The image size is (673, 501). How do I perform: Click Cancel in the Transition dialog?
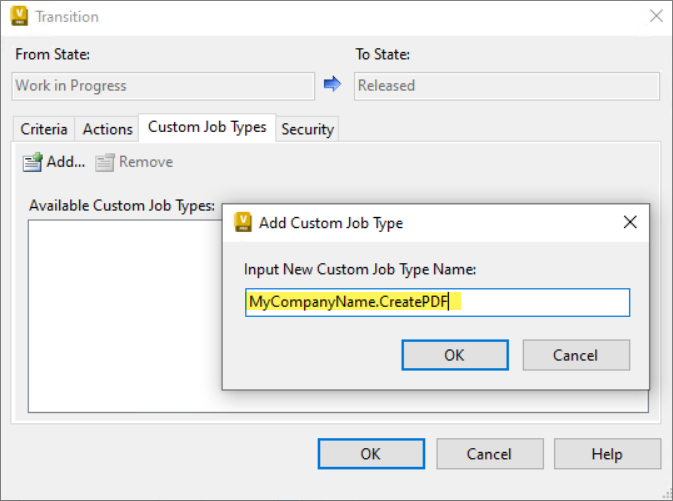(490, 454)
